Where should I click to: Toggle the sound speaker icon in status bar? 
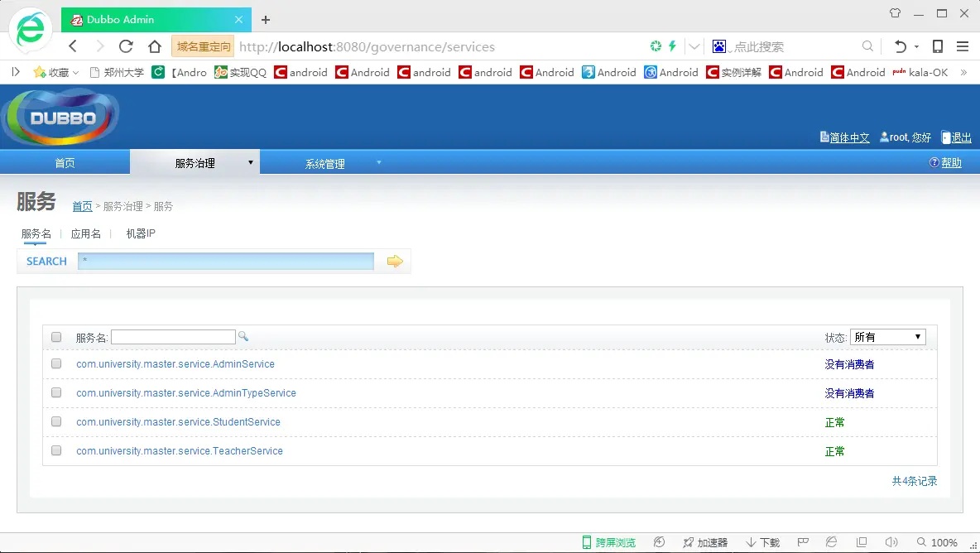(891, 541)
